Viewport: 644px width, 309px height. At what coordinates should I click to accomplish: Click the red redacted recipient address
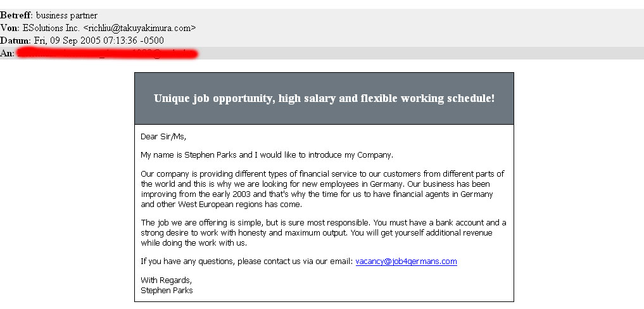coord(108,53)
